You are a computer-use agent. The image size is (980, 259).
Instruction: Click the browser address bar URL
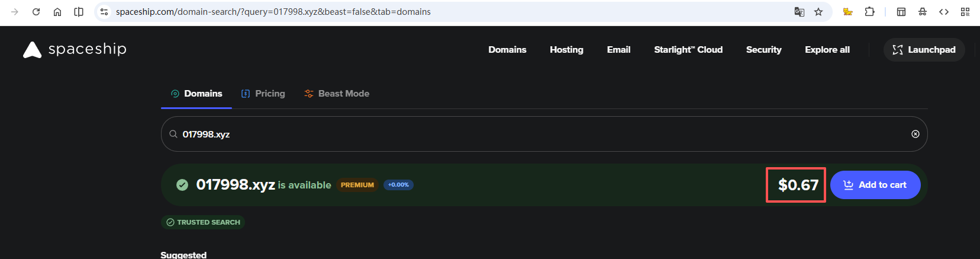click(x=273, y=12)
